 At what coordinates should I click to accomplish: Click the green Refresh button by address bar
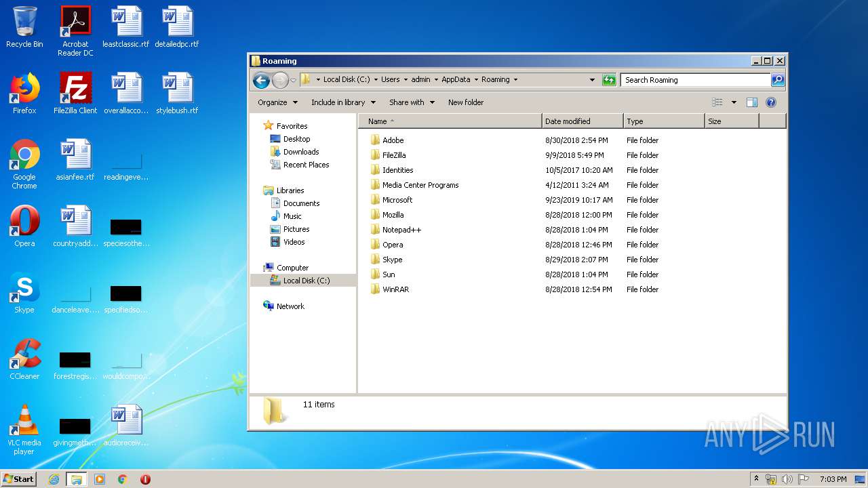(x=609, y=80)
